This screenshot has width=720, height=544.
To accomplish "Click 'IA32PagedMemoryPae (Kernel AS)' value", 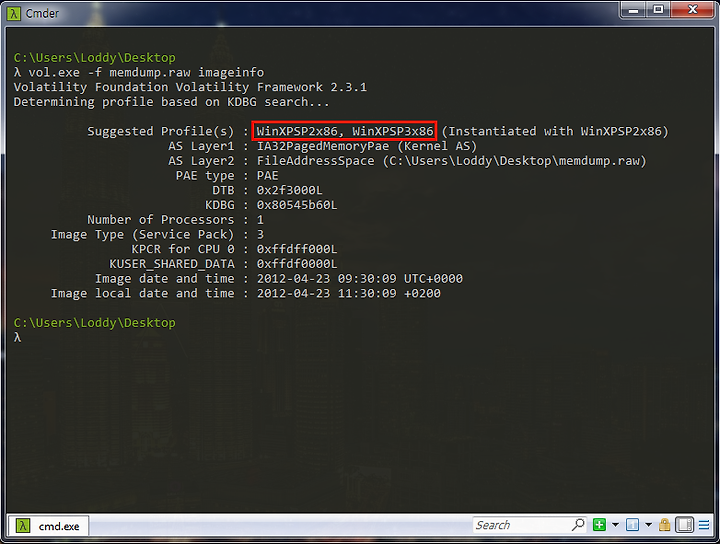I will coord(367,146).
